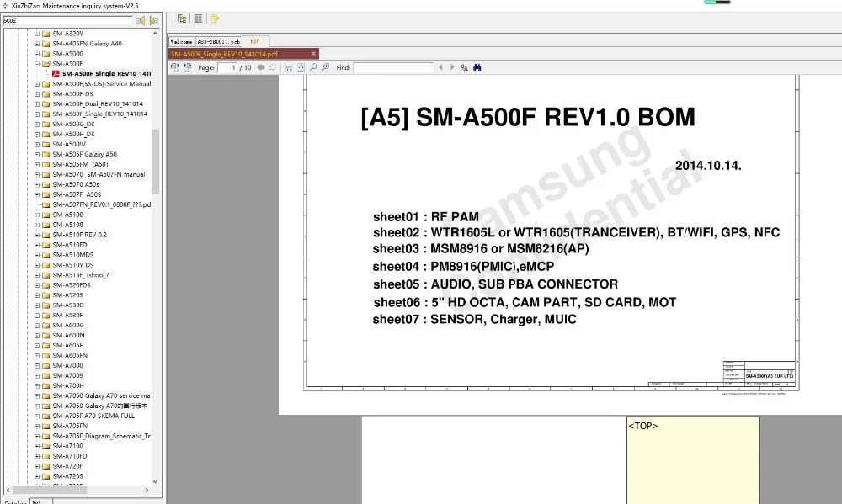The image size is (842, 504).
Task: Select SM-A505FM (A50) tree item
Action: coord(81,164)
